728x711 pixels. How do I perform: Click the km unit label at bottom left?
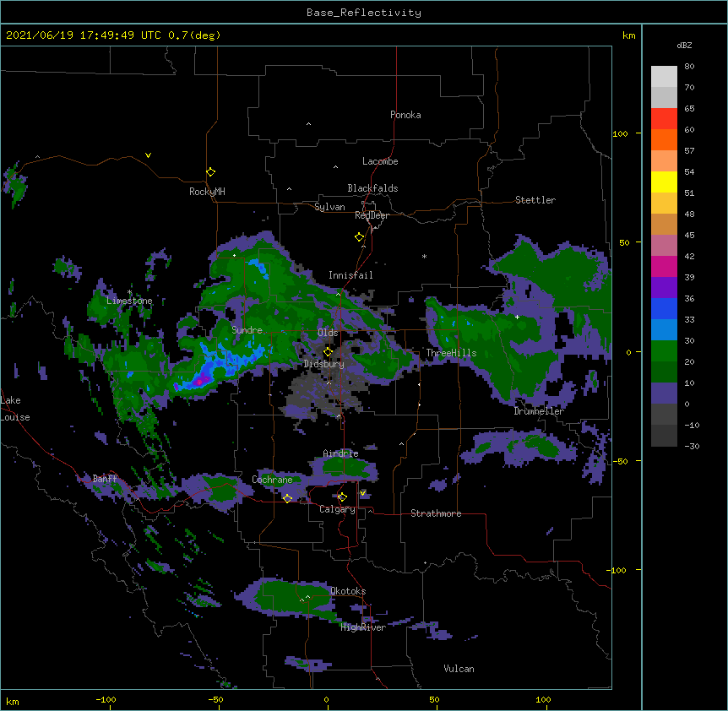point(13,702)
